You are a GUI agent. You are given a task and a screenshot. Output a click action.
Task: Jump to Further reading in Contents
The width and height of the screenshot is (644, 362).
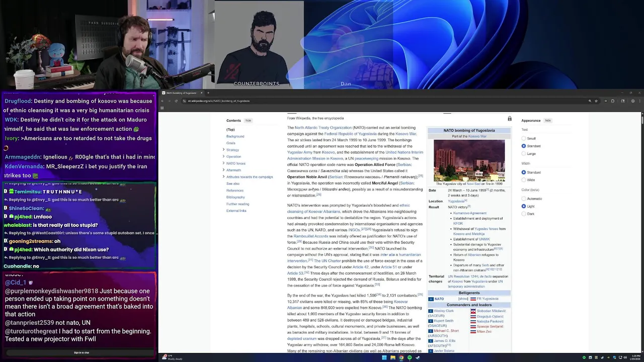[x=237, y=204]
